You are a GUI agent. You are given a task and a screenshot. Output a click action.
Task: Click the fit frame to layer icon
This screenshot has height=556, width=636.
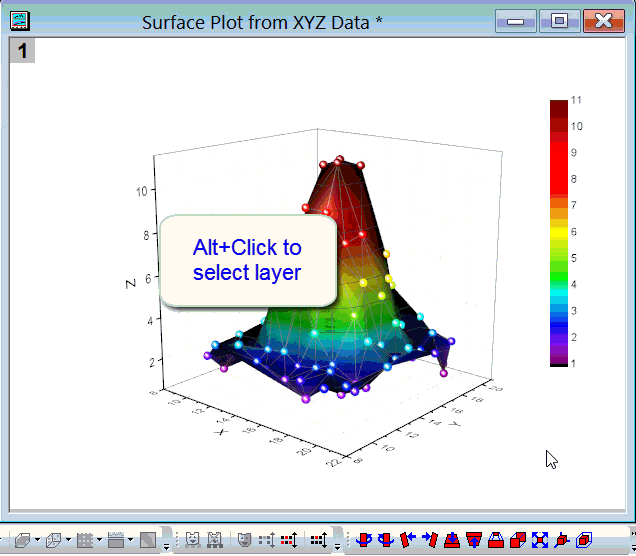[540, 540]
